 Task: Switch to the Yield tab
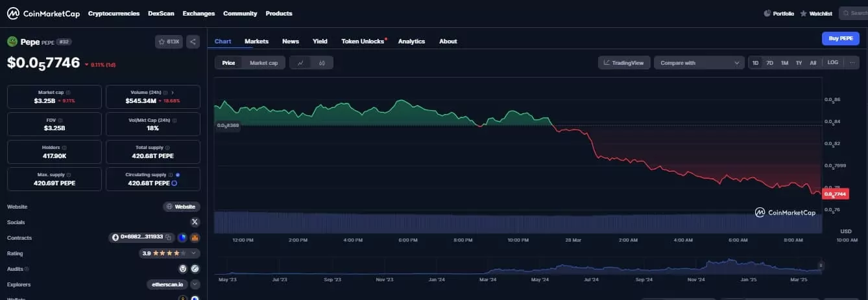[x=320, y=41]
